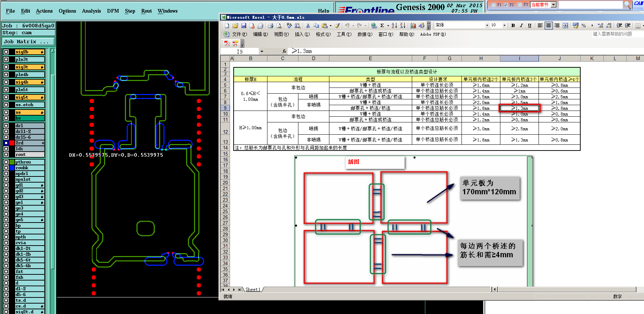Viewport: 644px width, 314px height.
Task: Click the Underline formatting icon
Action: pyautogui.click(x=530, y=26)
